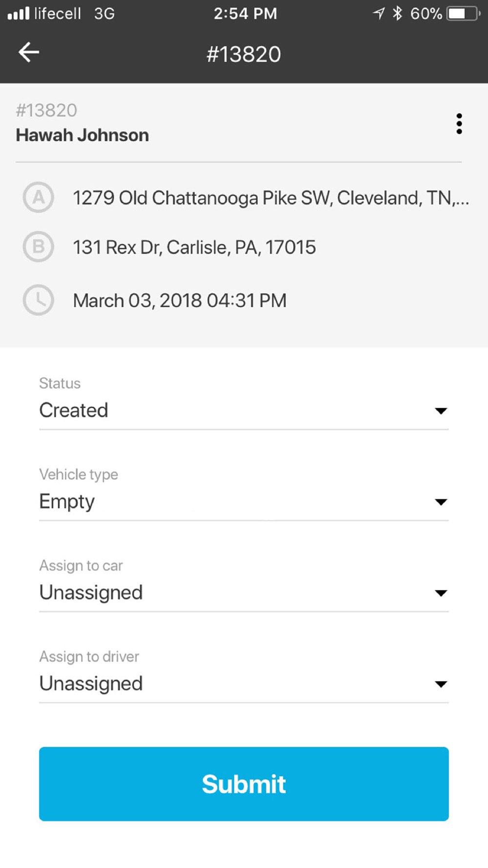Open the Status dropdown showing Created

(244, 411)
